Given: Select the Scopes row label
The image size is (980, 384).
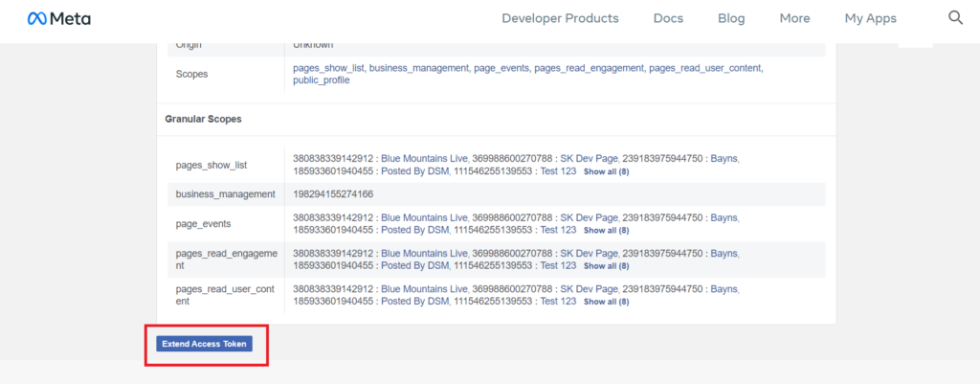Looking at the screenshot, I should pyautogui.click(x=191, y=74).
